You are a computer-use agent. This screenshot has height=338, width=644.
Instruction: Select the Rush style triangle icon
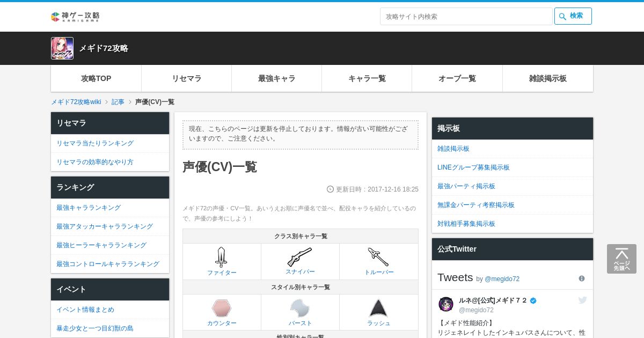point(378,308)
